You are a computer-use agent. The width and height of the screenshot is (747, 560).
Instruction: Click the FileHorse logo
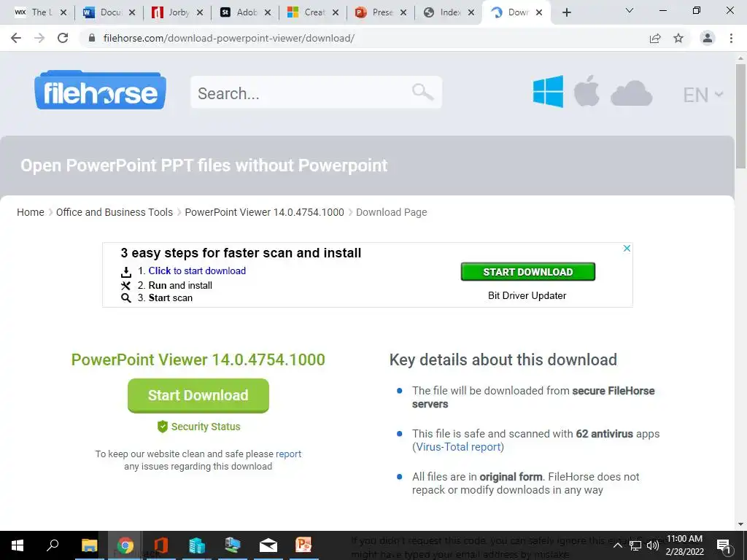(x=100, y=90)
